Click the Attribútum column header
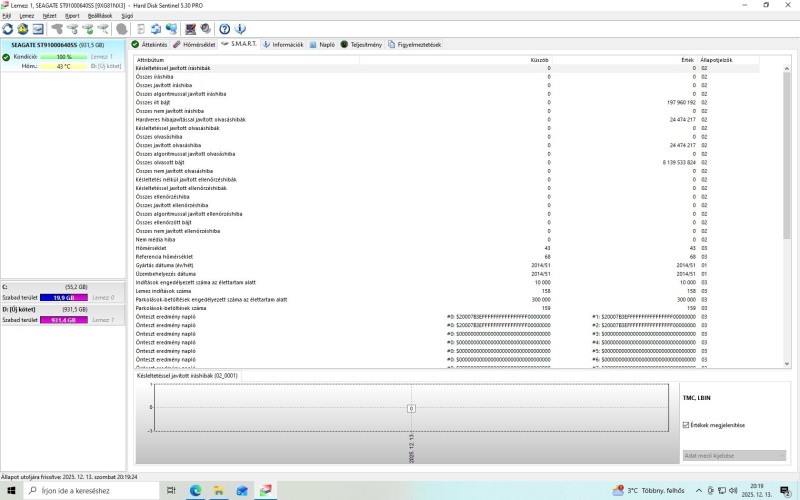Screen dimensions: 800x500 247,60
